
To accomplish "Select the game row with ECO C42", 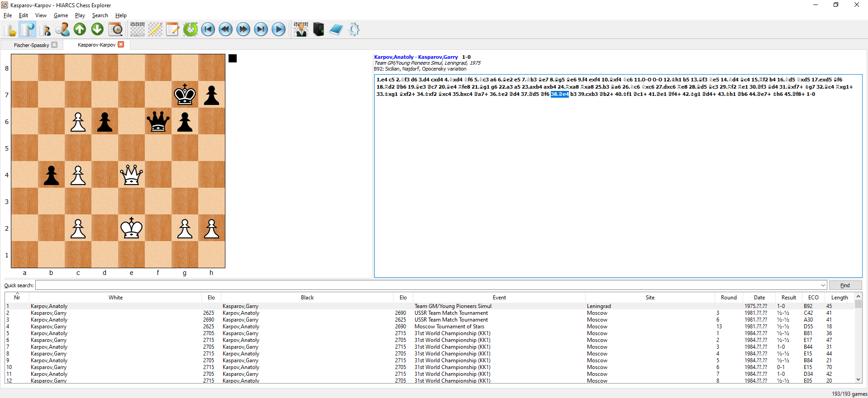I will (430, 313).
